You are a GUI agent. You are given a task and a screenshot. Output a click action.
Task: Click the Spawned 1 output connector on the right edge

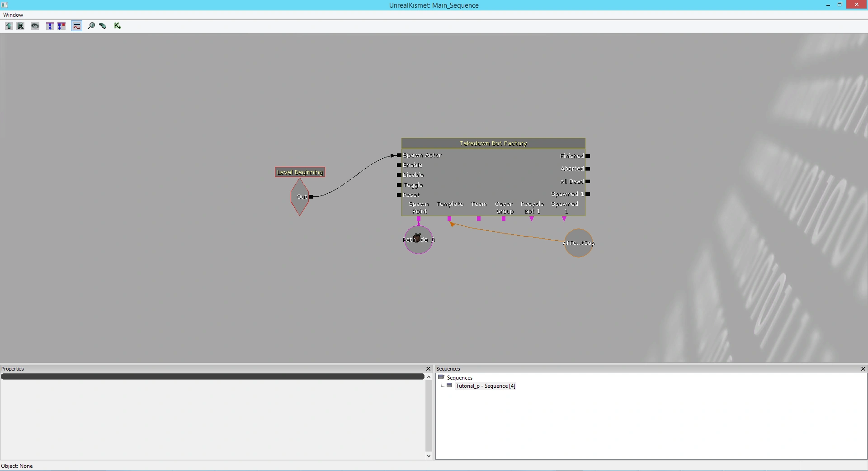click(x=588, y=194)
